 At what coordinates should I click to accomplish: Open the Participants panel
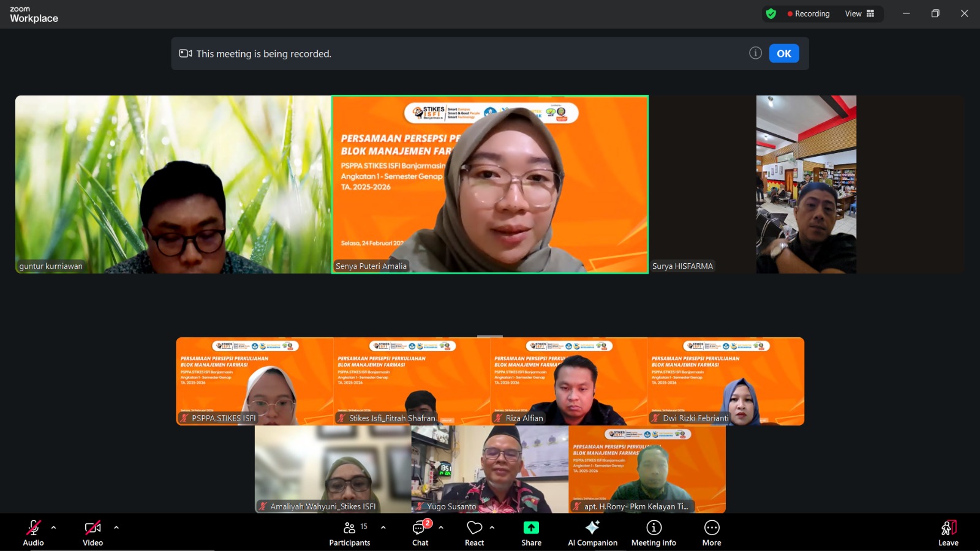[x=350, y=533]
